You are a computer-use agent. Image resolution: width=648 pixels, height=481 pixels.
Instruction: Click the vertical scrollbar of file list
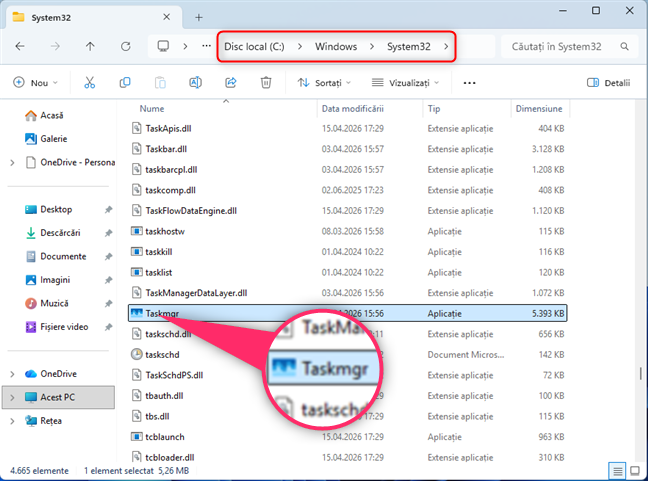point(641,374)
